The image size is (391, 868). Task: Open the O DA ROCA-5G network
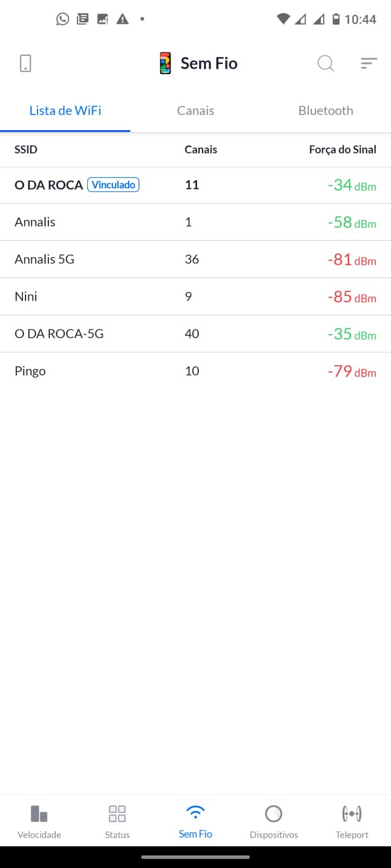(x=195, y=334)
